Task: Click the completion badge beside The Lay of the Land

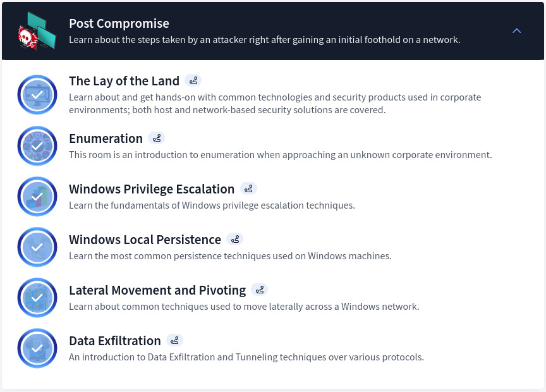Action: pyautogui.click(x=37, y=95)
